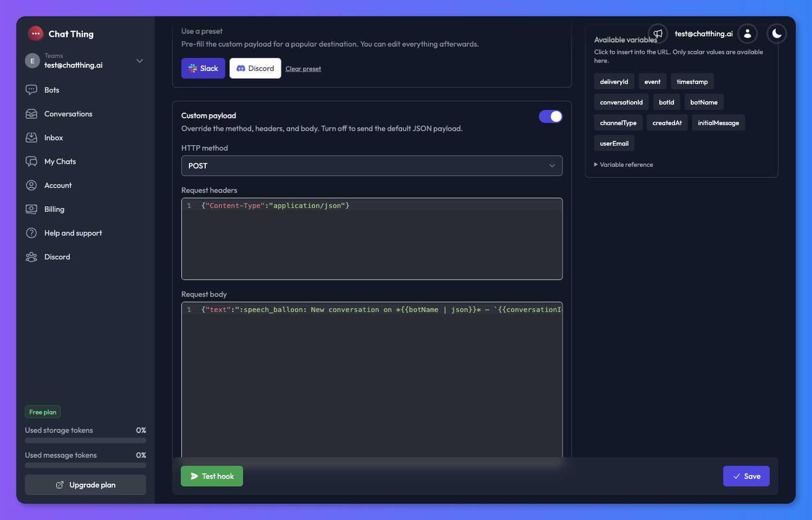812x520 pixels.
Task: Apply the Discord preset button
Action: click(x=255, y=68)
